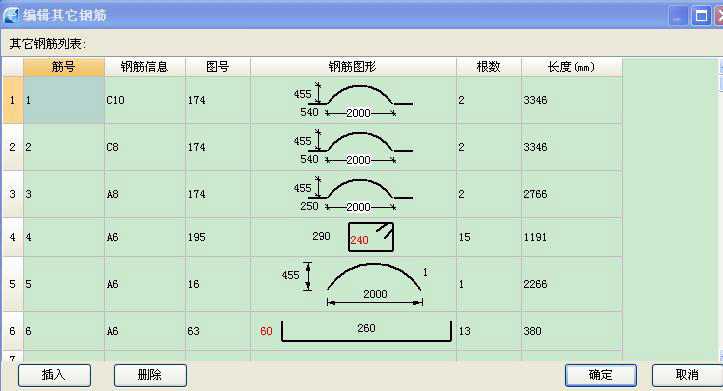Click the 删除 button

[x=150, y=375]
